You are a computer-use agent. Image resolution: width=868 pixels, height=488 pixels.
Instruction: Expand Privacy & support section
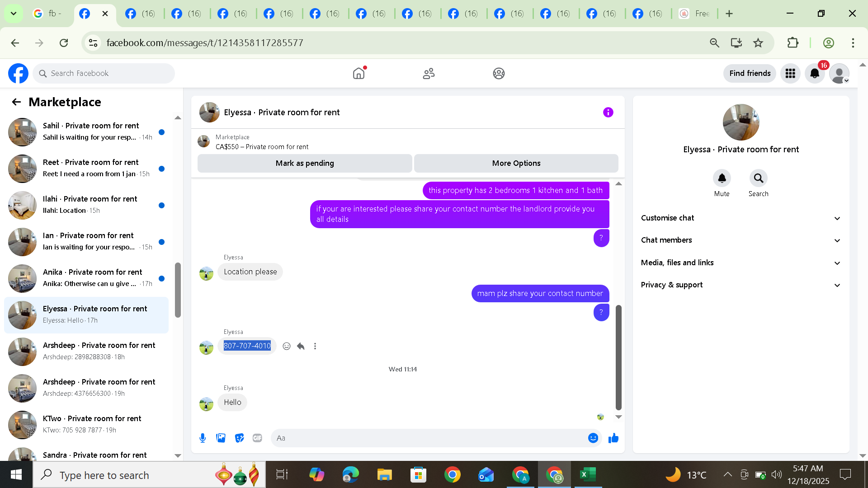741,285
